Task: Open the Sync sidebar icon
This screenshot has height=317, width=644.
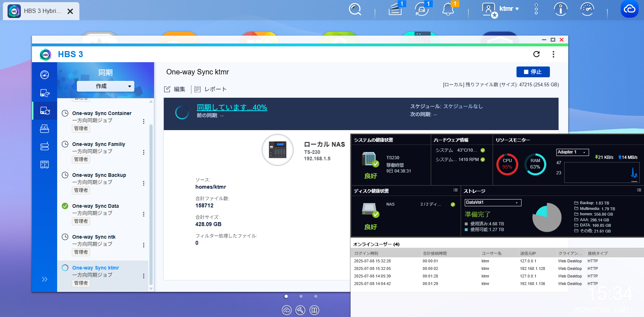Action: [45, 111]
